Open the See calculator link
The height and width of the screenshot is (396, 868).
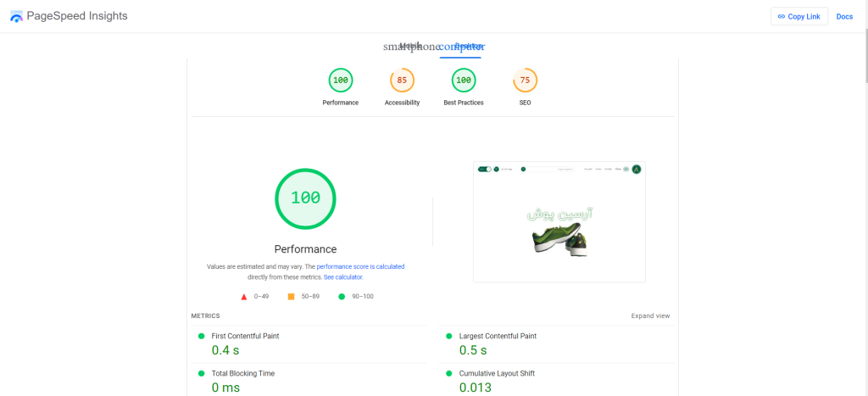tap(343, 277)
